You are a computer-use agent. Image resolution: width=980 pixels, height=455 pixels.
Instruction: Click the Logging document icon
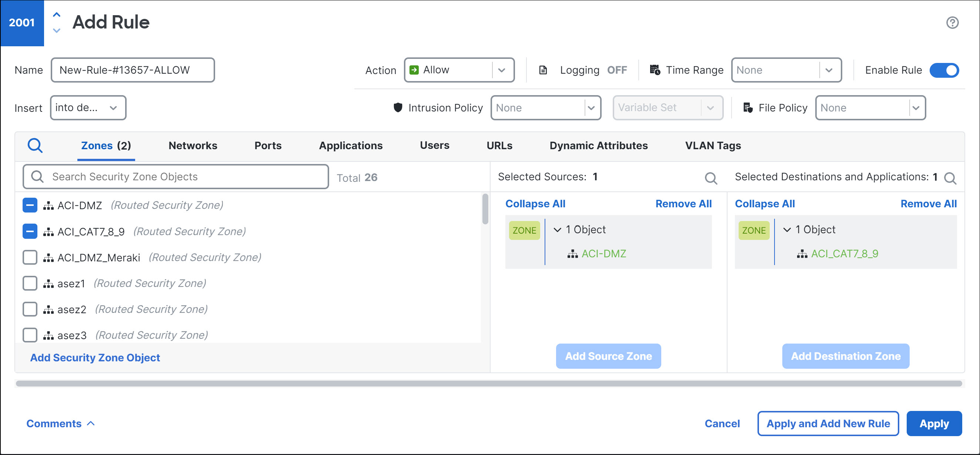pyautogui.click(x=543, y=70)
